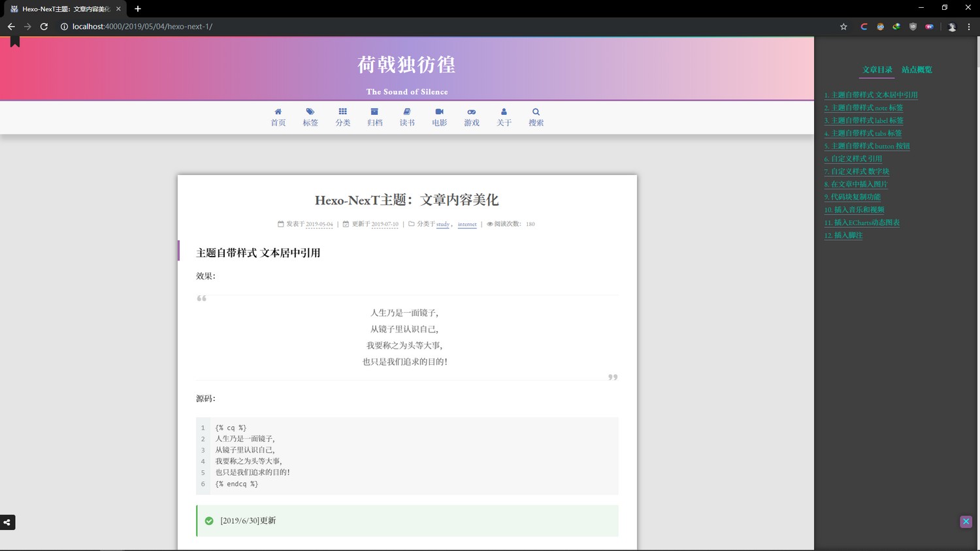Click the updated date 2019-07-10
Viewport: 980px width, 551px height.
(385, 224)
